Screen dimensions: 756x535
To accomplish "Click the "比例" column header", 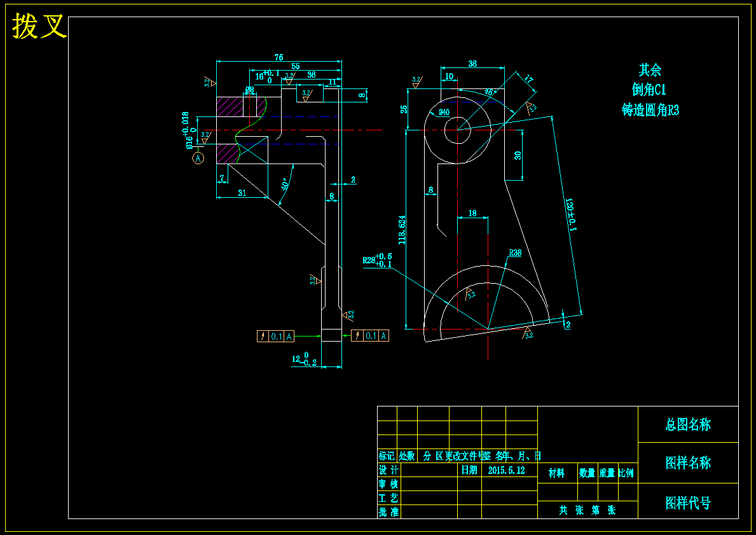I will [x=626, y=473].
